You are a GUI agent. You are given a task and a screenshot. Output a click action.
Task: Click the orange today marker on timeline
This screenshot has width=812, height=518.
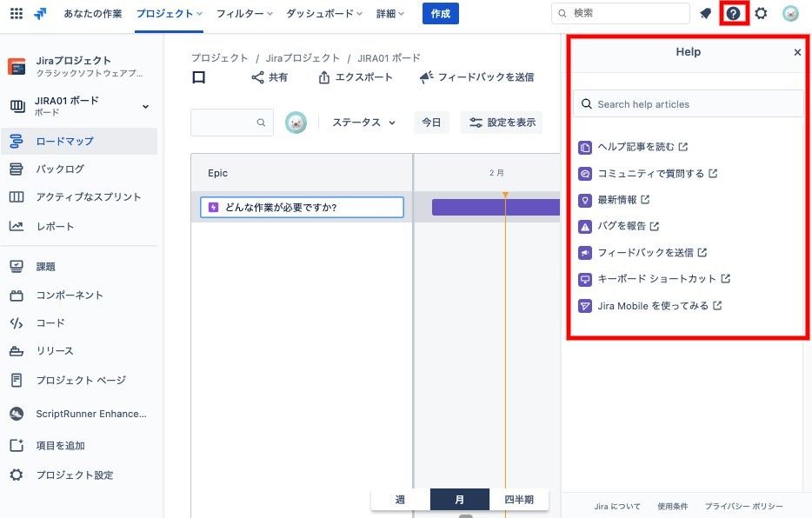(505, 195)
